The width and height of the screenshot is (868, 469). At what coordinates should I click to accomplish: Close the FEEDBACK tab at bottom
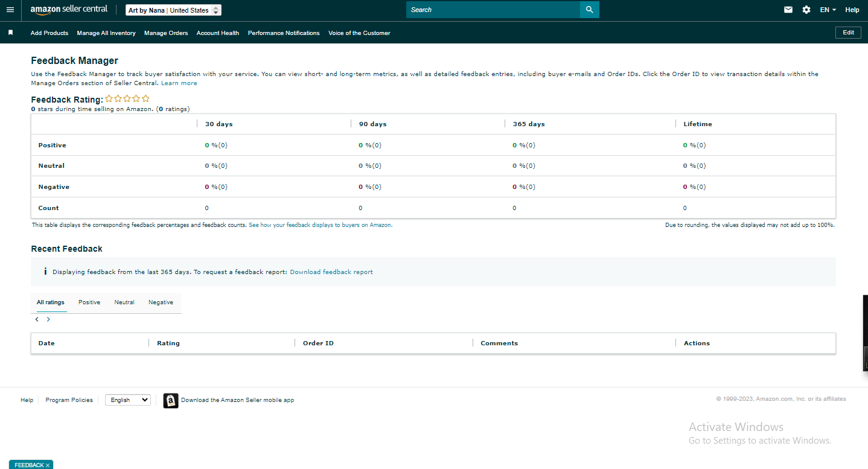click(48, 465)
